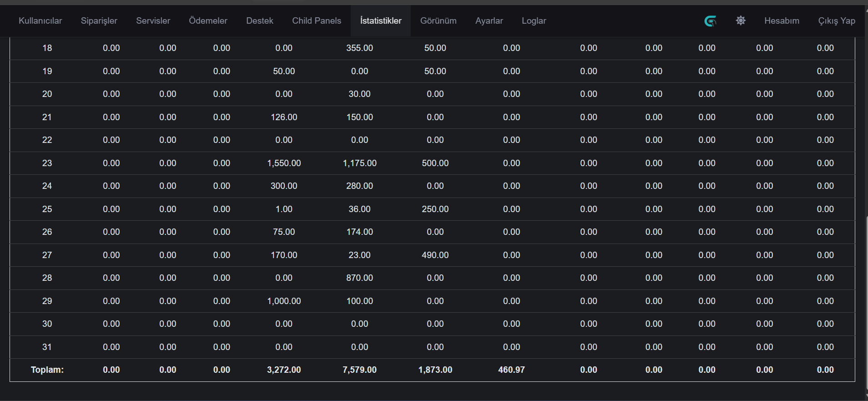This screenshot has height=401, width=868.
Task: Select day number 18 cell
Action: [x=47, y=48]
